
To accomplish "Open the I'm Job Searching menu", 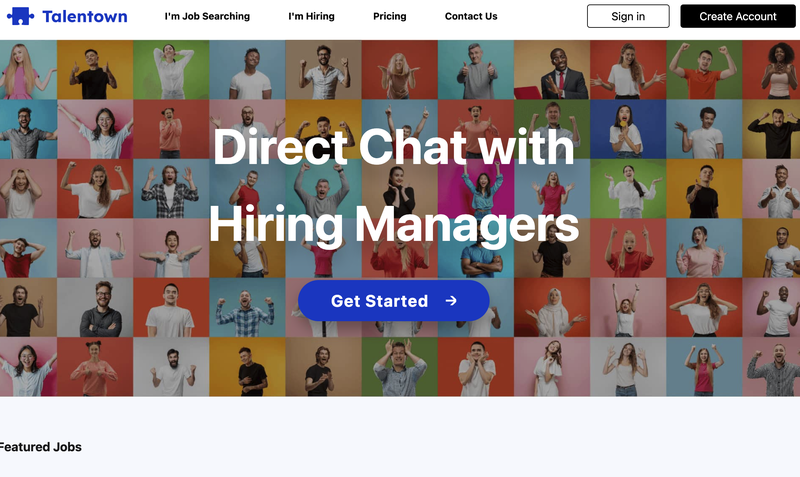I will click(207, 16).
